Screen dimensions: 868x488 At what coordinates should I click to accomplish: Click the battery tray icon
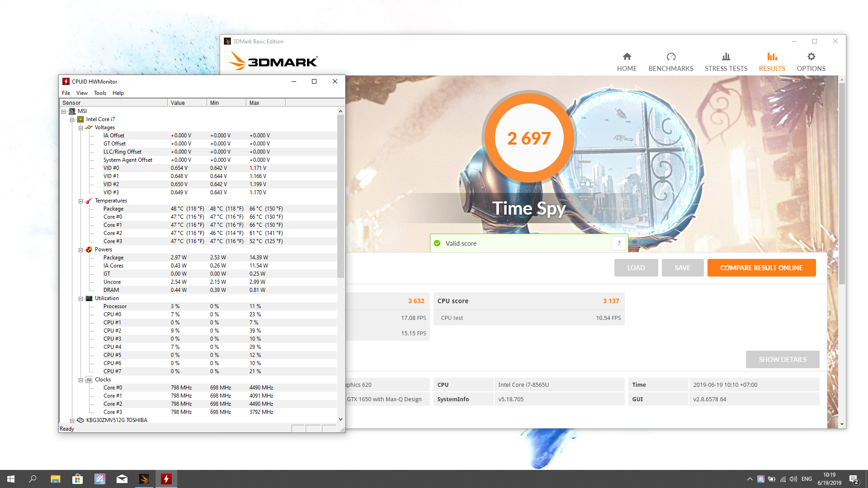[772, 479]
